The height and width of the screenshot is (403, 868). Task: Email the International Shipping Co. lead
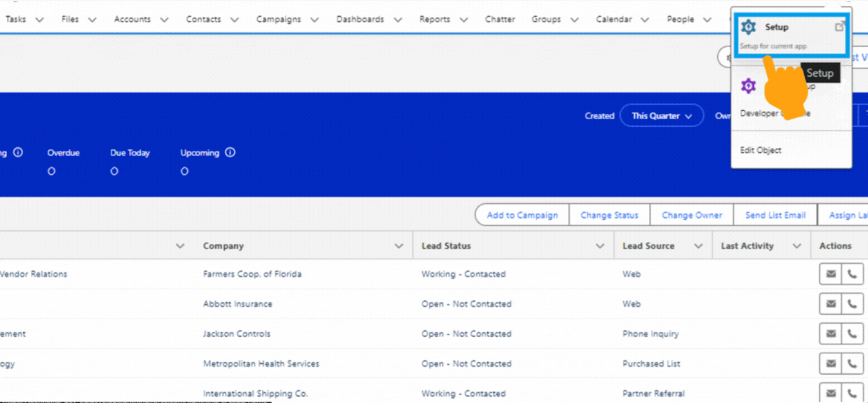(x=830, y=392)
